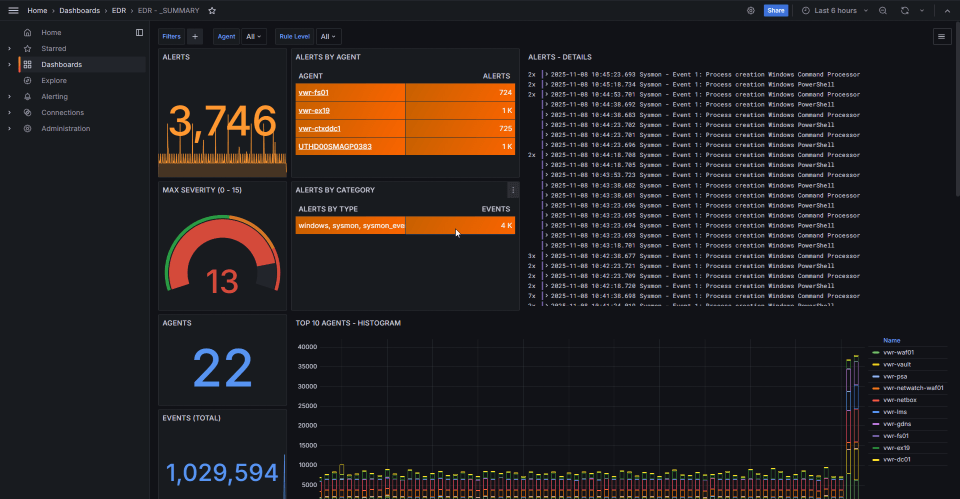Go to Explore in sidebar
960x499 pixels.
pyautogui.click(x=54, y=80)
